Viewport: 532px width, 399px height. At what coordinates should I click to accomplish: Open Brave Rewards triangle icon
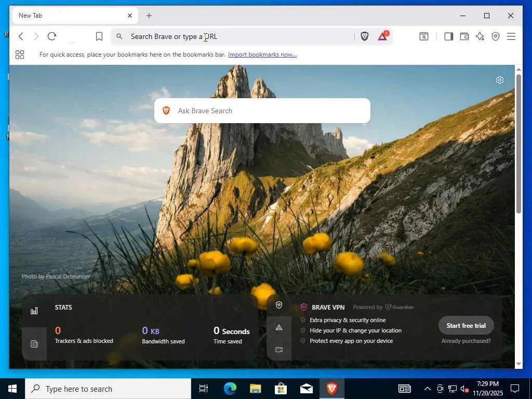point(383,36)
